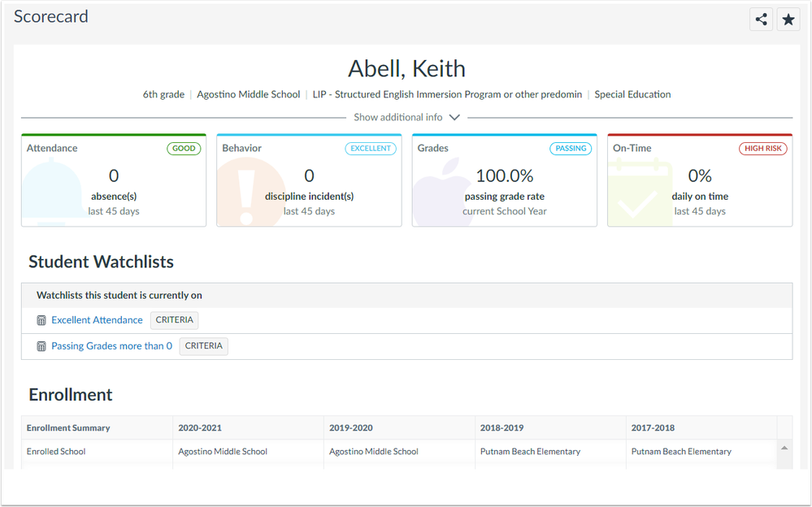
Task: Click the 0% daily on time value
Action: click(700, 176)
